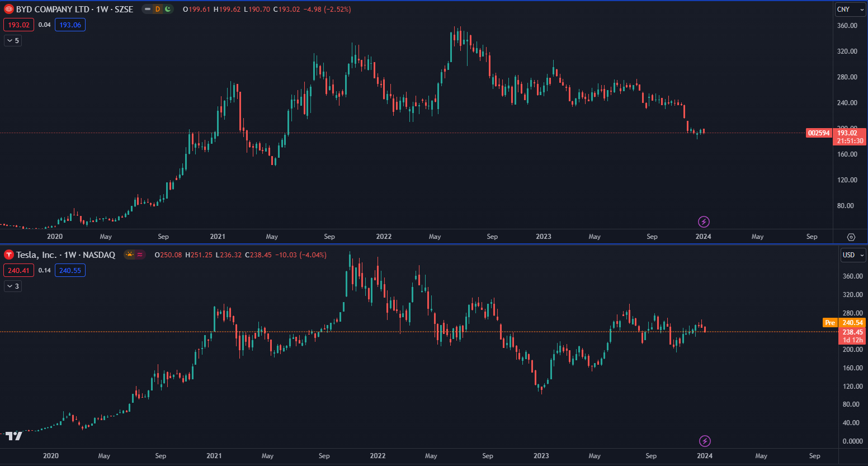
Task: Expand the BYD indicators legend showing 5
Action: (13, 40)
